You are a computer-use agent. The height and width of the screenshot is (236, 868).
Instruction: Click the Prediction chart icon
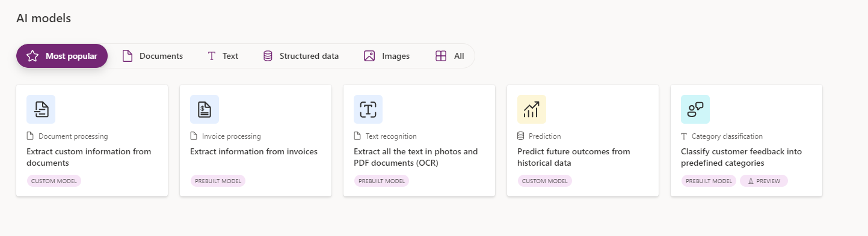pos(532,109)
